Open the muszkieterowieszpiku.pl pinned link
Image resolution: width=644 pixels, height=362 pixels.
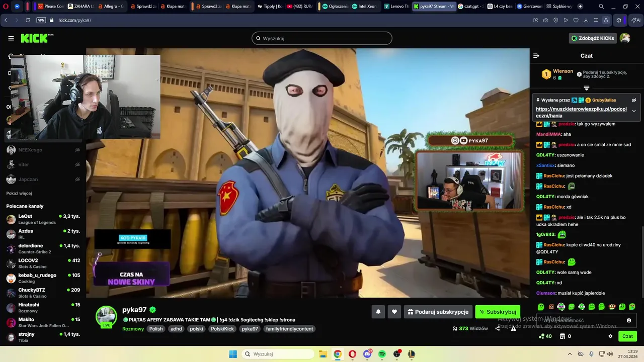pos(581,112)
